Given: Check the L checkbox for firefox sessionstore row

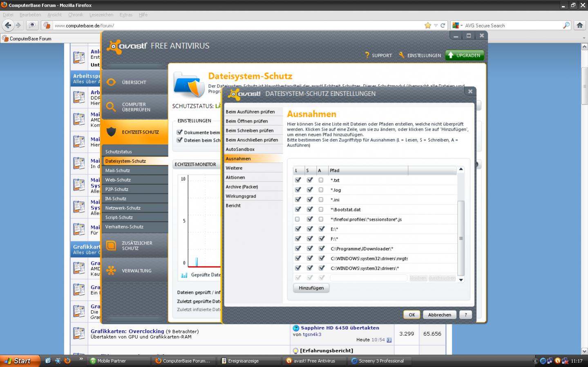Looking at the screenshot, I should coord(297,219).
